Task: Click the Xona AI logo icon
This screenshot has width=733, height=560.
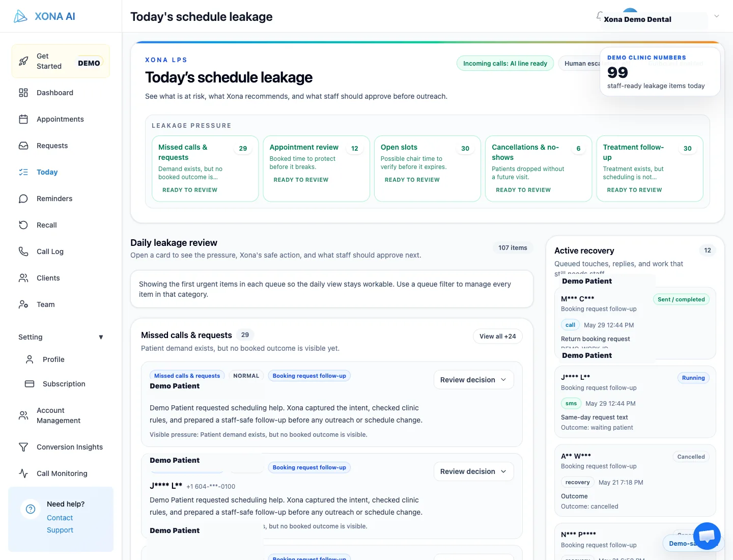Action: [x=20, y=16]
